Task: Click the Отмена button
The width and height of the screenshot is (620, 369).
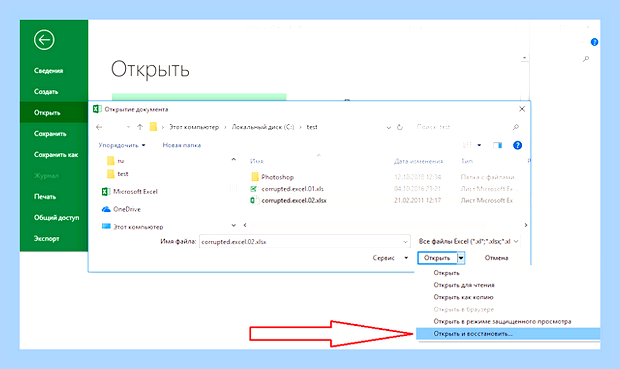Action: coord(496,258)
